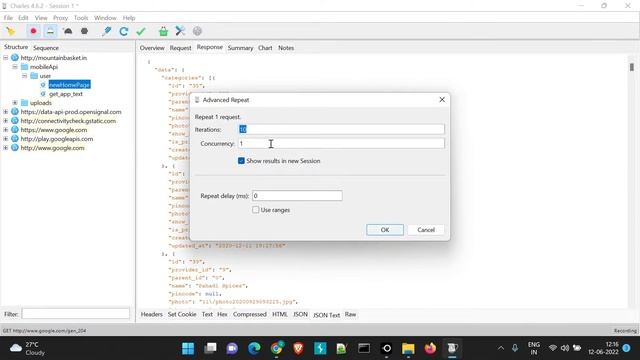
Task: Click the Repeat request refresh icon
Action: [124, 31]
